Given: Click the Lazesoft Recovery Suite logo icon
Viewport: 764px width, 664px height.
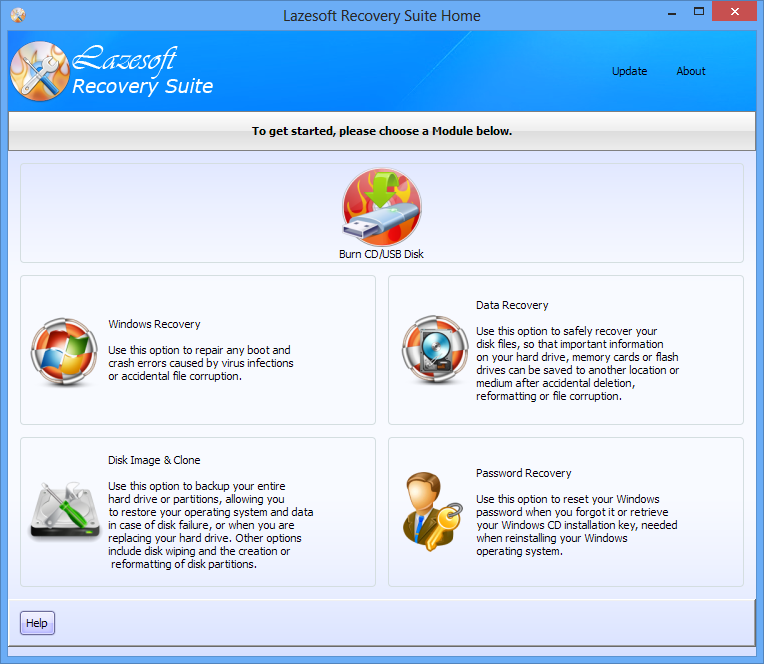Looking at the screenshot, I should click(40, 71).
